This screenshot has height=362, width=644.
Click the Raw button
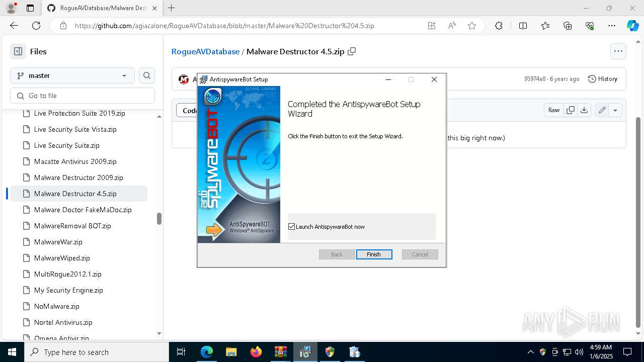tap(554, 110)
